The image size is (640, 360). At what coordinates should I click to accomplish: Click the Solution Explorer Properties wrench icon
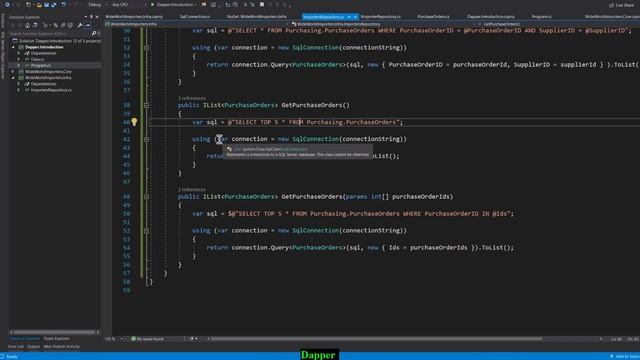[x=80, y=25]
